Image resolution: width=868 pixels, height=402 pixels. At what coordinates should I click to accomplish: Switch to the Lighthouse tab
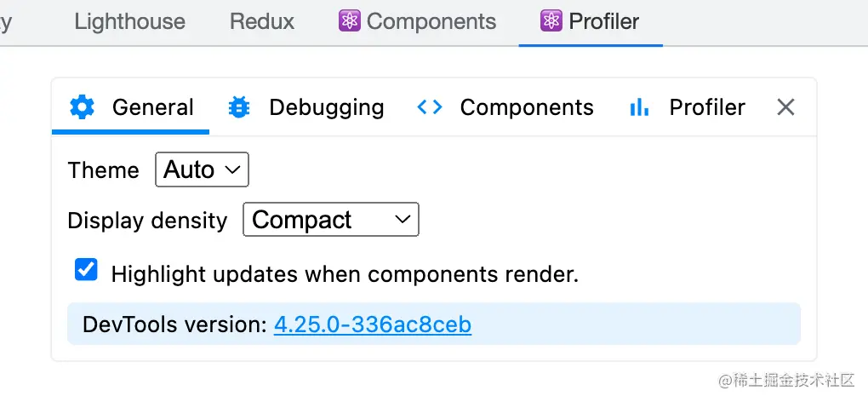click(129, 21)
